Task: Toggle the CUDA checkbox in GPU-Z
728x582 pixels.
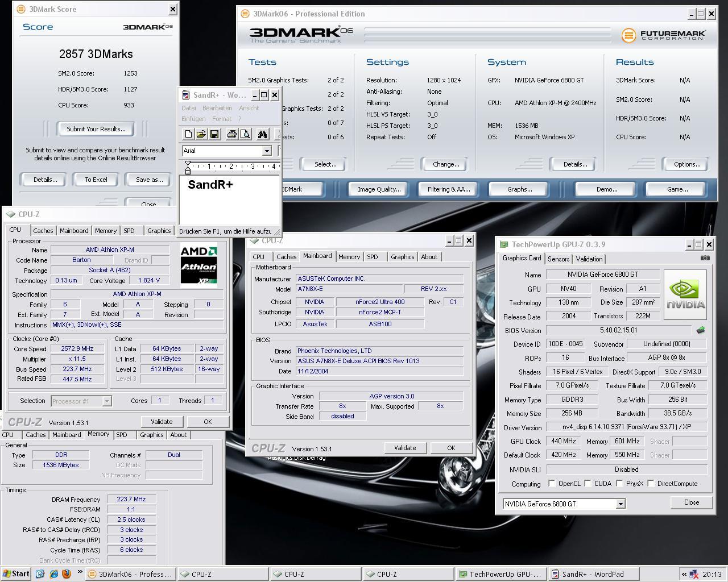Action: click(588, 484)
